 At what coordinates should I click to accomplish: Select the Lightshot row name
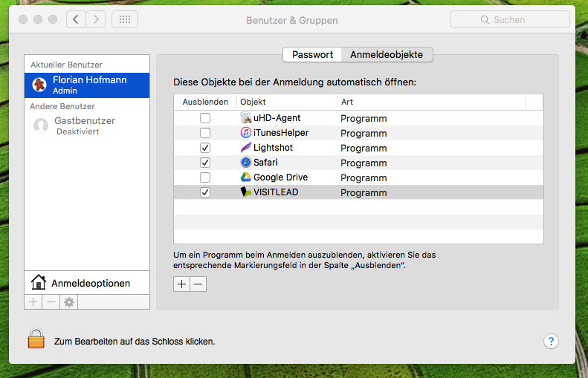[x=273, y=148]
